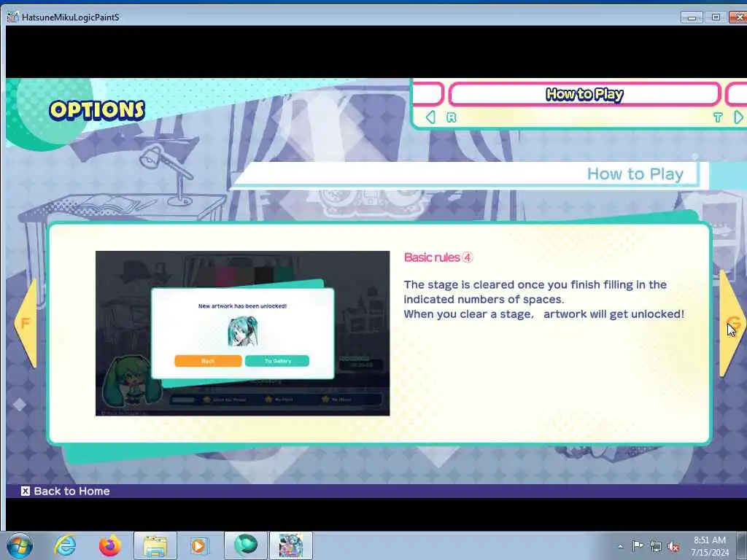Click the Basic rules 4 heading
Viewport: 747px width, 560px height.
(438, 257)
